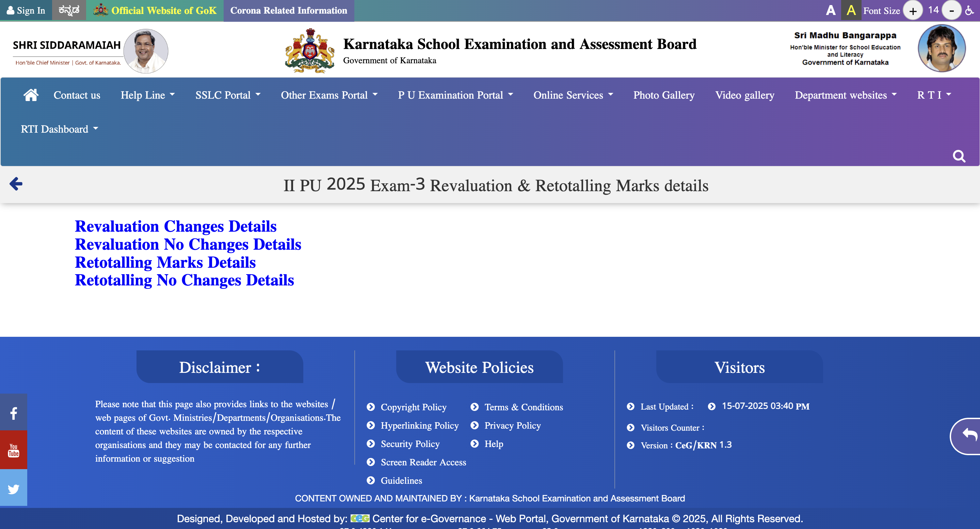Image resolution: width=980 pixels, height=529 pixels.
Task: Select the yellow A high-contrast option
Action: (x=851, y=10)
